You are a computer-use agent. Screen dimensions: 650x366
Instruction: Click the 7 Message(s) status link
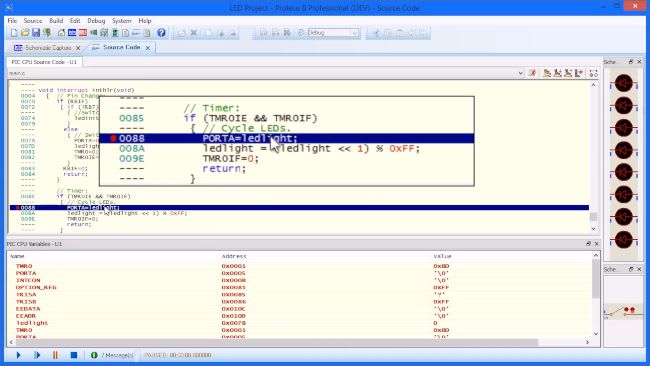pyautogui.click(x=117, y=355)
